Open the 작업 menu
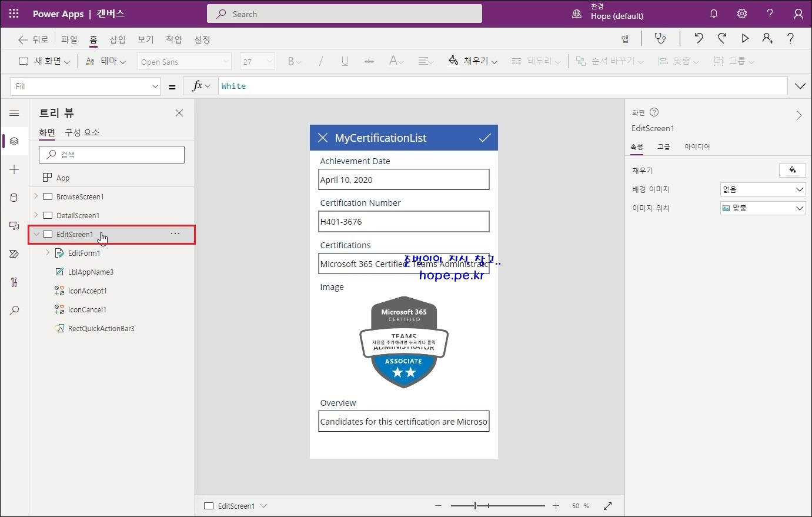This screenshot has width=812, height=517. coord(174,39)
